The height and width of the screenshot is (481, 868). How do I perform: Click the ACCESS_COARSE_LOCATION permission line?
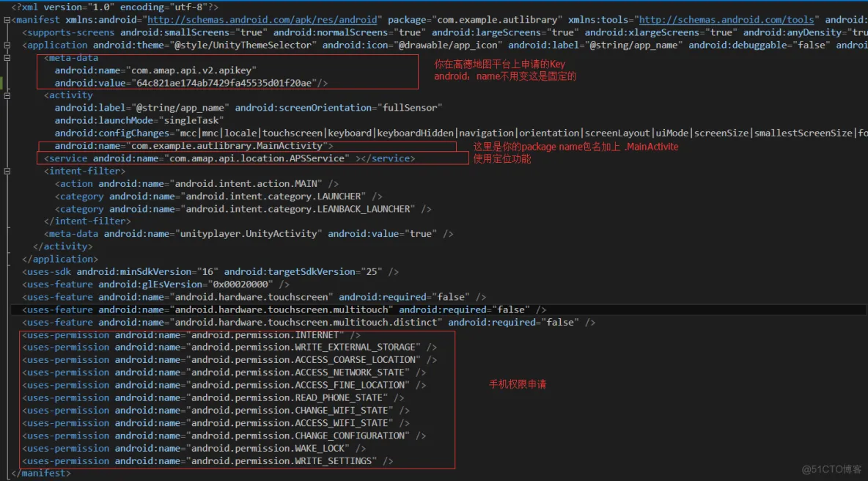(229, 360)
